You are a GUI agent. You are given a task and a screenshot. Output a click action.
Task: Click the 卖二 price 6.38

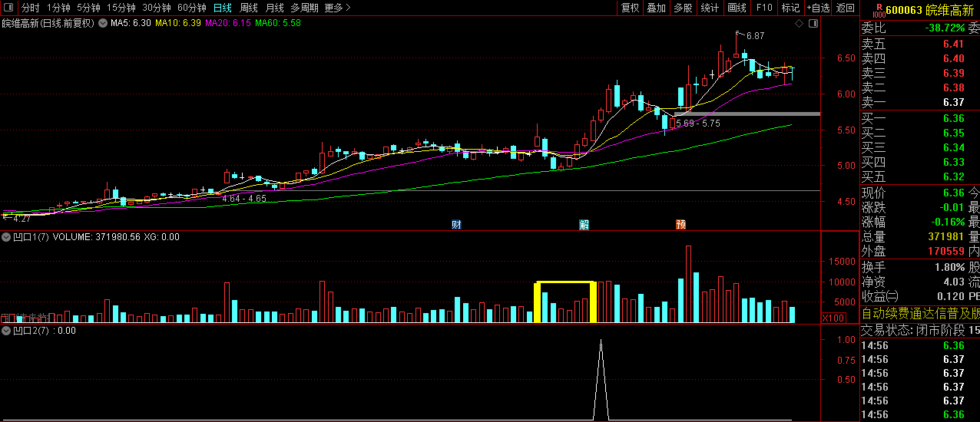point(953,87)
